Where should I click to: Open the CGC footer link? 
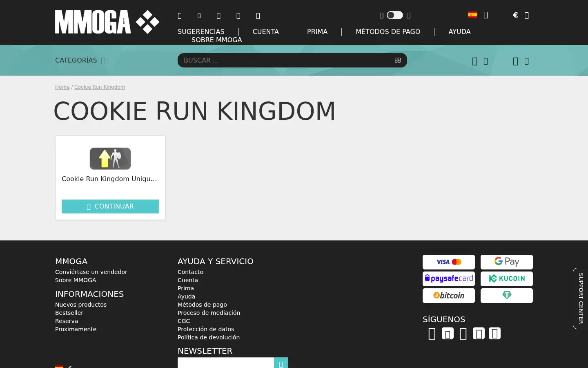pyautogui.click(x=184, y=321)
